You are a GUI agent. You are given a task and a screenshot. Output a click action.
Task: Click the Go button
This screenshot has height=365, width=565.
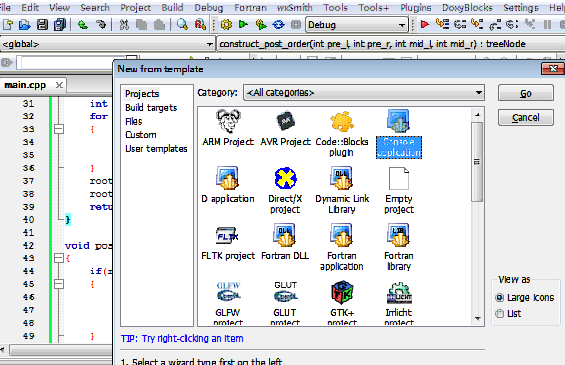(x=526, y=93)
